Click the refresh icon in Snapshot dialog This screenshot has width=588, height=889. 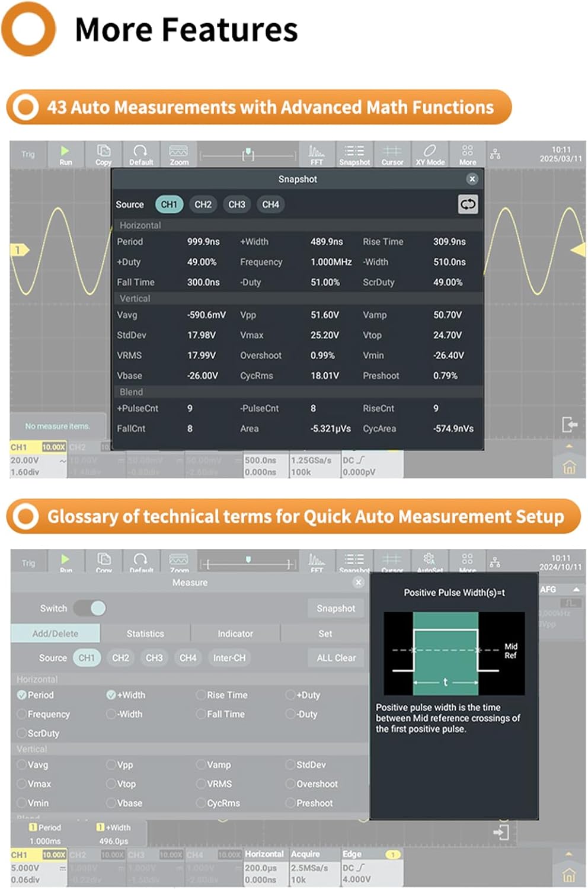coord(468,204)
